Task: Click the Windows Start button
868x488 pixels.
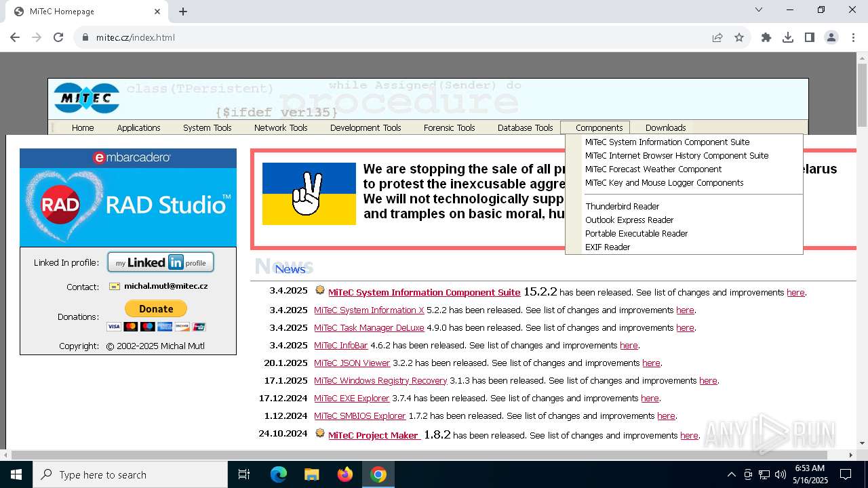Action: click(16, 474)
